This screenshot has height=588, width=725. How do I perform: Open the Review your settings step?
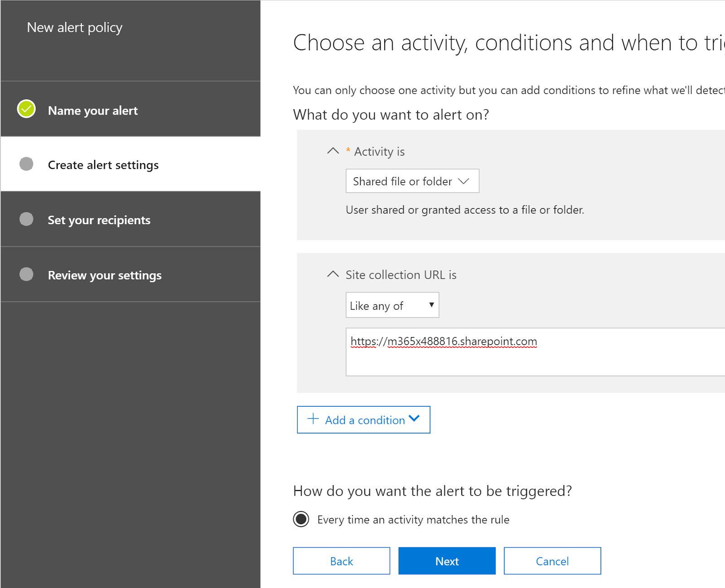[x=104, y=275]
